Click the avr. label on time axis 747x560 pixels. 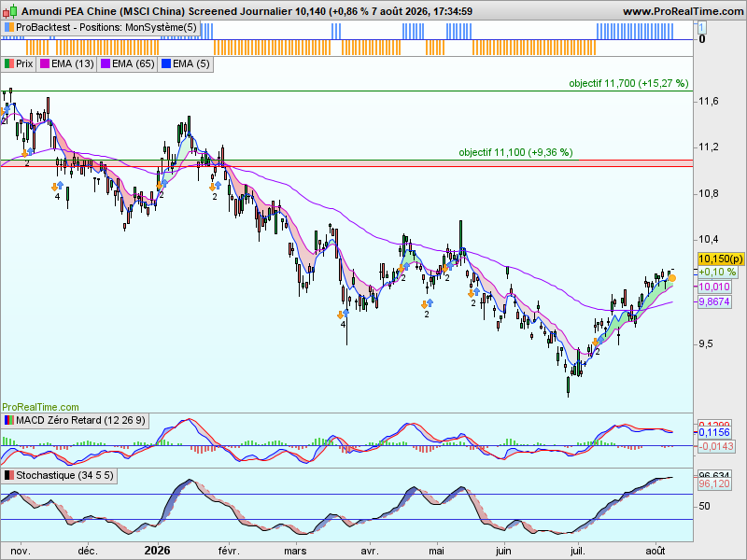pos(370,551)
